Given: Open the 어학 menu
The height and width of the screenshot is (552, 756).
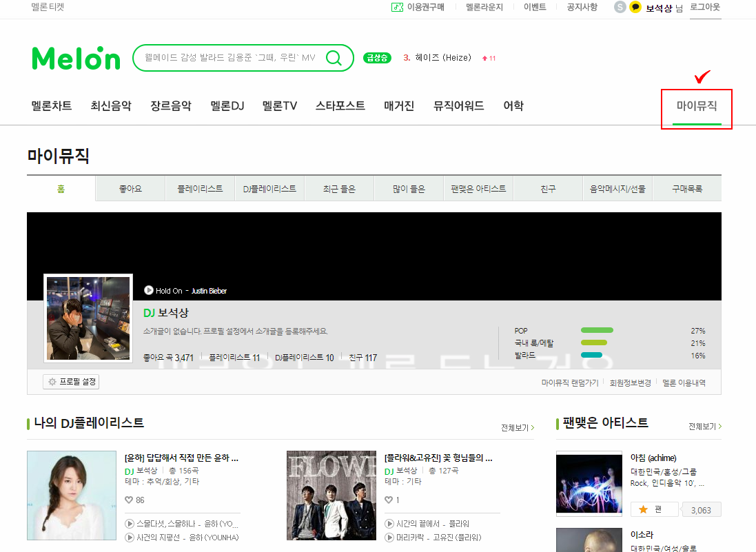Looking at the screenshot, I should point(513,105).
